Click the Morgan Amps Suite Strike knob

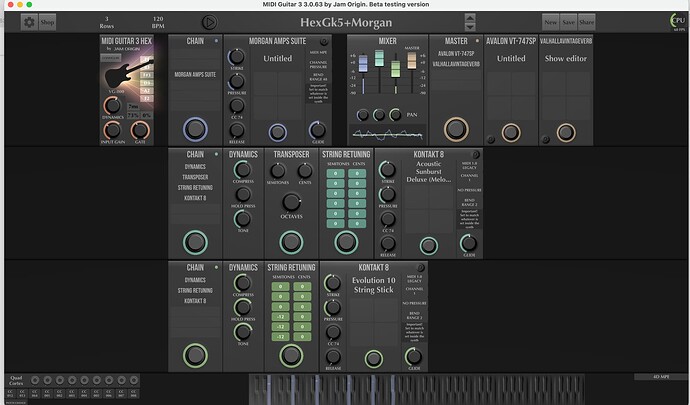(x=237, y=57)
